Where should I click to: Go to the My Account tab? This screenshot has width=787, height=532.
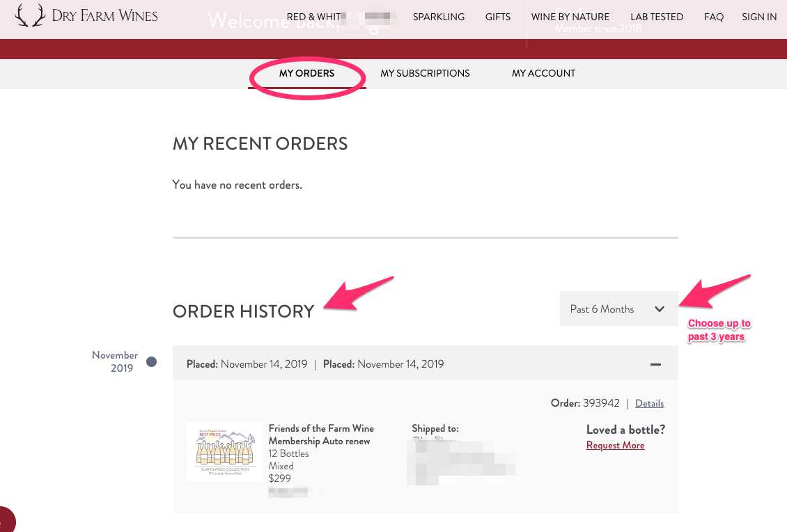click(543, 73)
